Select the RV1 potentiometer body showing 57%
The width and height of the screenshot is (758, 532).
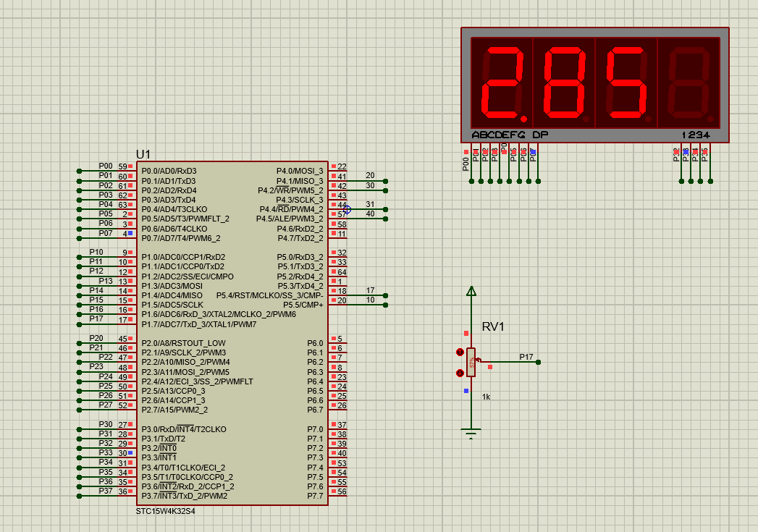coord(471,362)
